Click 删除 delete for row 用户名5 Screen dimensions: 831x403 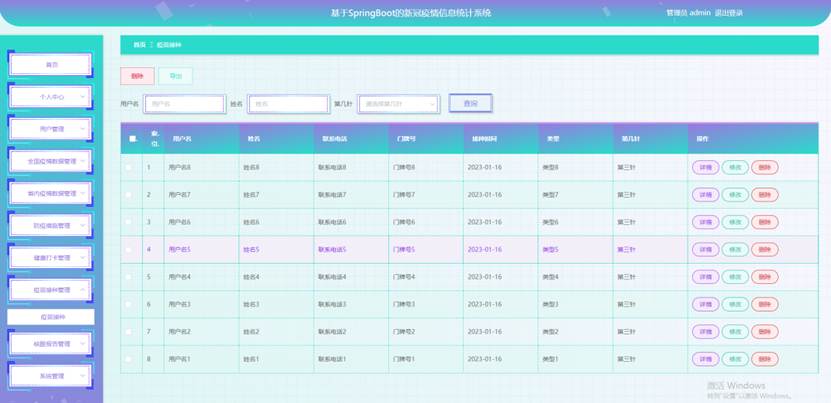coord(765,250)
